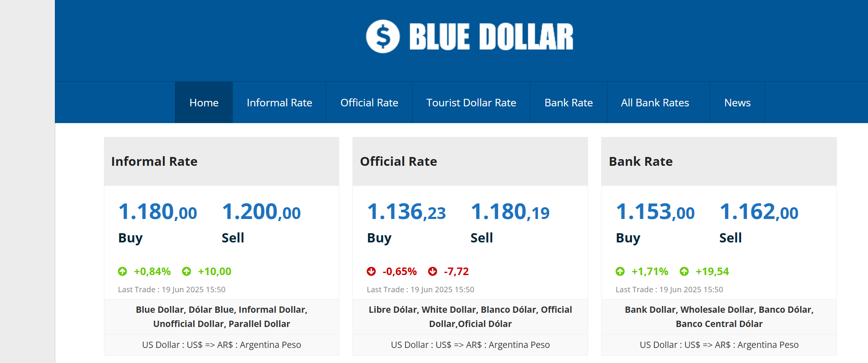Image resolution: width=868 pixels, height=363 pixels.
Task: Click green up arrow beside +1,71%
Action: click(620, 271)
